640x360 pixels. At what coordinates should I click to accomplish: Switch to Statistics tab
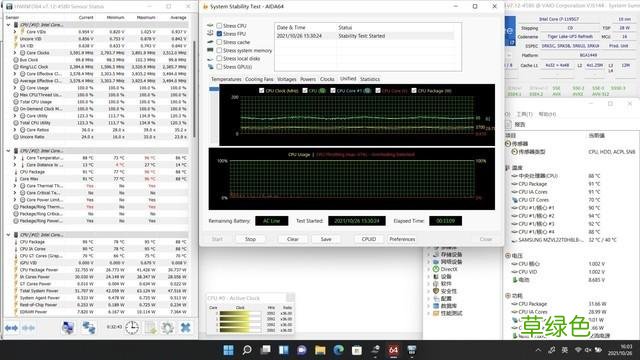point(370,79)
